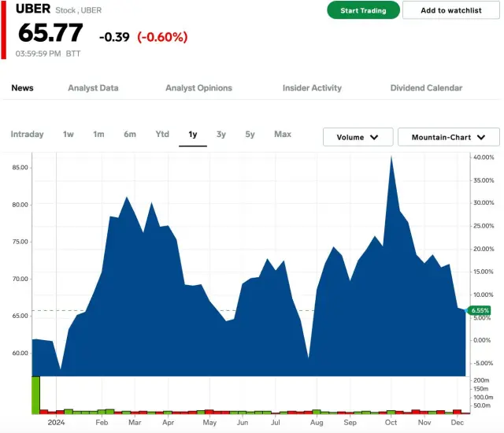Screen dimensions: 504x433
Task: Switch to Analyst Data tab
Action: (x=93, y=88)
